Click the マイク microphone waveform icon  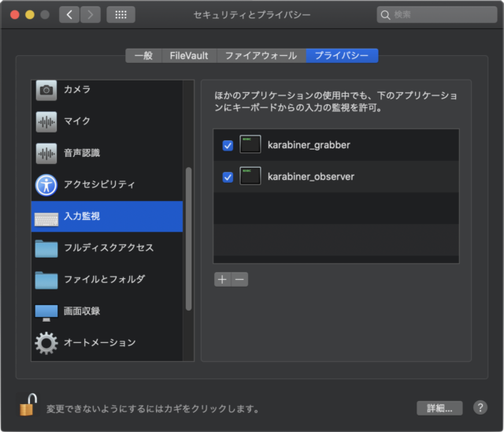46,122
